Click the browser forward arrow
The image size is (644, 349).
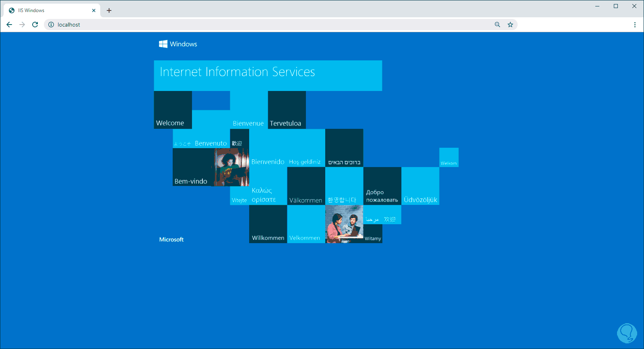pyautogui.click(x=22, y=25)
